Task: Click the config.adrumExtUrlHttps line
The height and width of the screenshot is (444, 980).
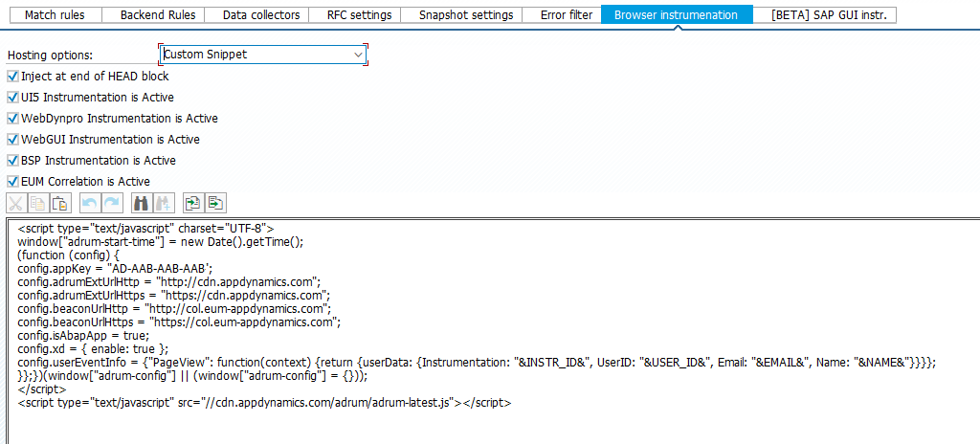Action: (174, 295)
